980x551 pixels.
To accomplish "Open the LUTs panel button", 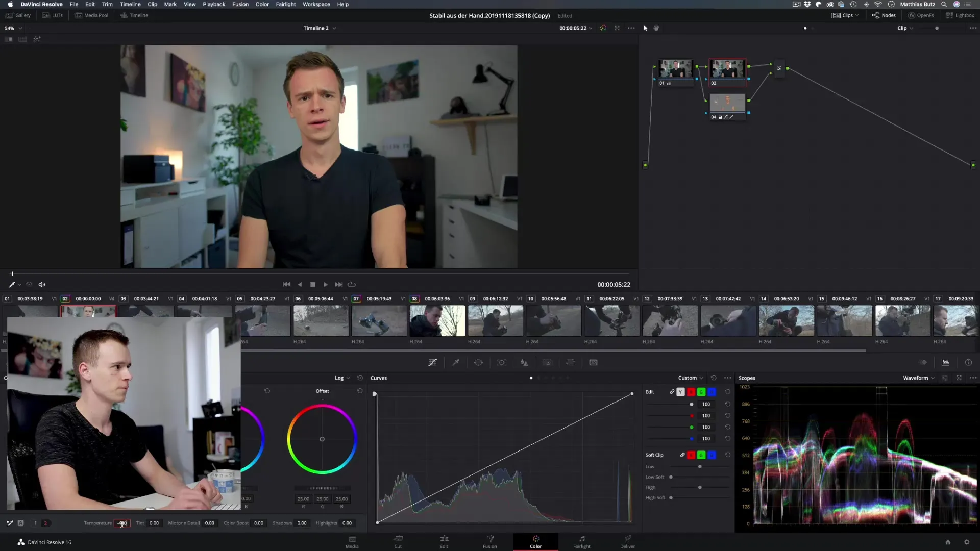I will click(53, 15).
